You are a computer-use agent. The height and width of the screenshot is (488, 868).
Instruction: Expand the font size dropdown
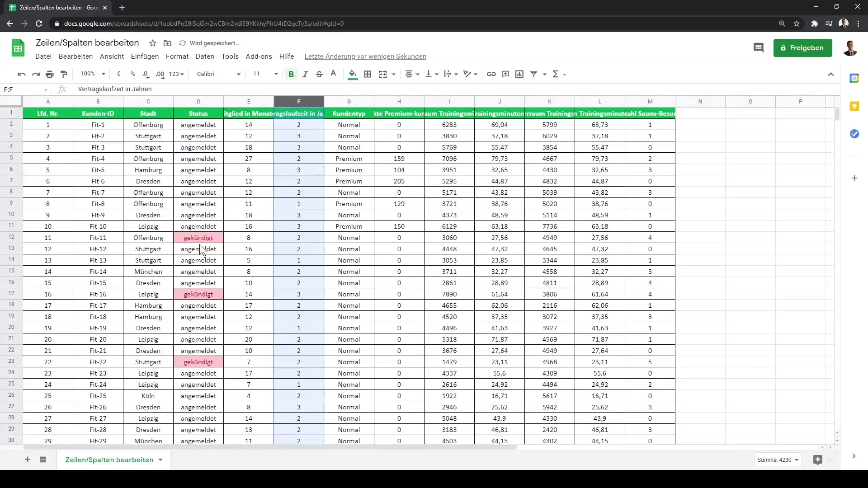coord(276,74)
